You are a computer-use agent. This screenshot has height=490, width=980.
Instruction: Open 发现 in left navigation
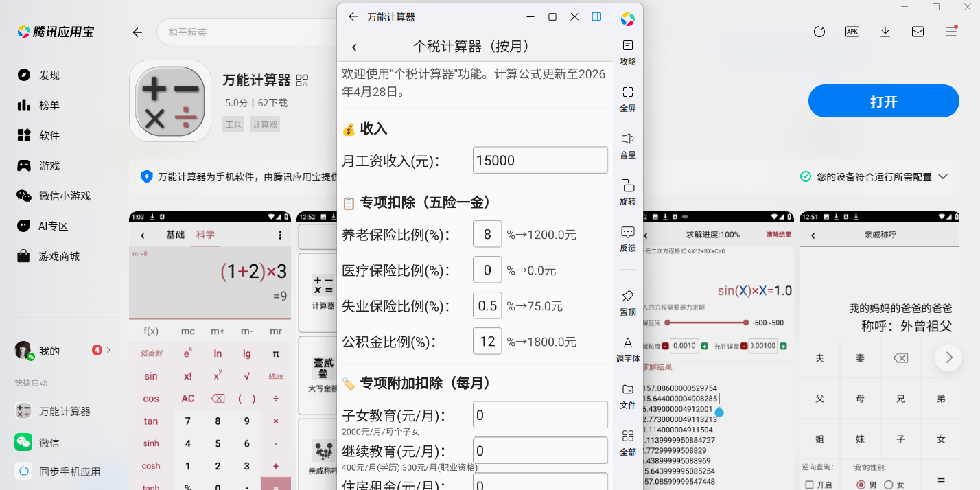(x=39, y=75)
